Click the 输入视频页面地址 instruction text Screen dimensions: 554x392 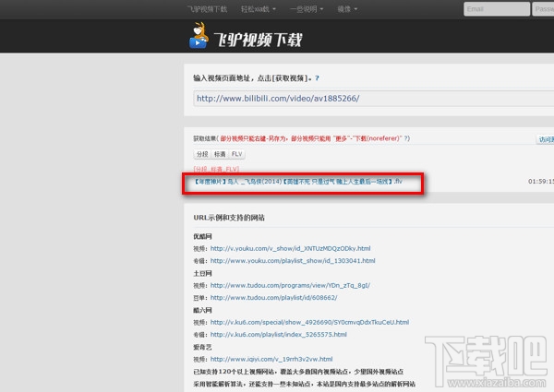253,78
